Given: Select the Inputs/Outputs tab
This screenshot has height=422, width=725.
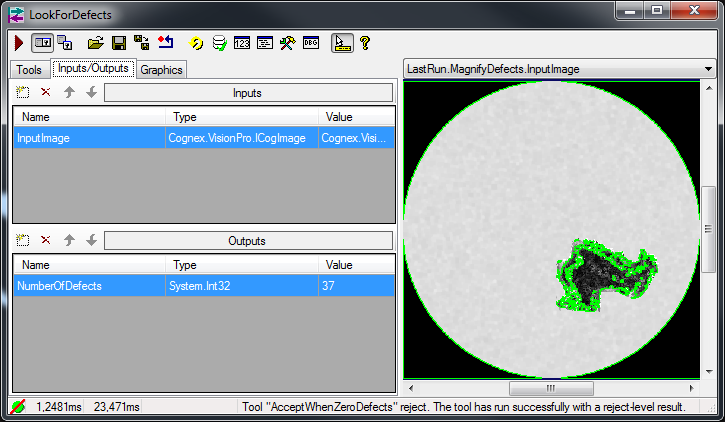Looking at the screenshot, I should [x=93, y=68].
